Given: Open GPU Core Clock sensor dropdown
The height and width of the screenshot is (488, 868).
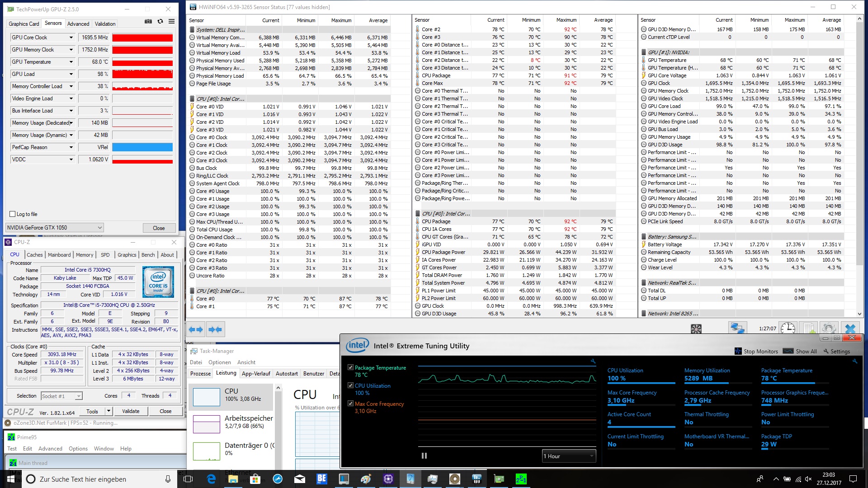Looking at the screenshot, I should [x=71, y=38].
